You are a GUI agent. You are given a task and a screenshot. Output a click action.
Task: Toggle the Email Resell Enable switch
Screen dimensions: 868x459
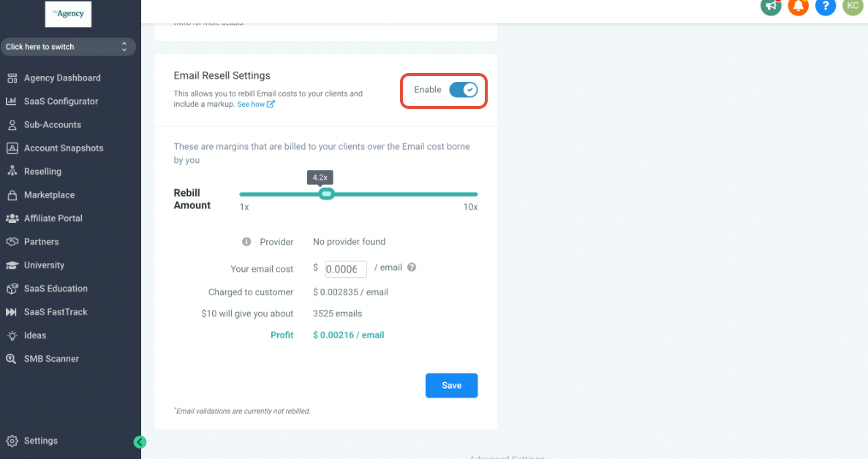point(463,90)
